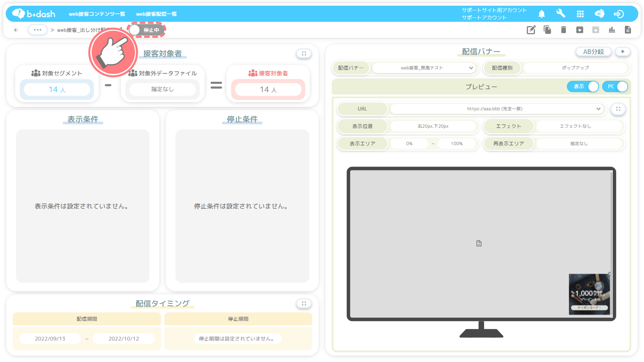This screenshot has width=644, height=362.
Task: Click the archive box icon
Action: point(580,30)
